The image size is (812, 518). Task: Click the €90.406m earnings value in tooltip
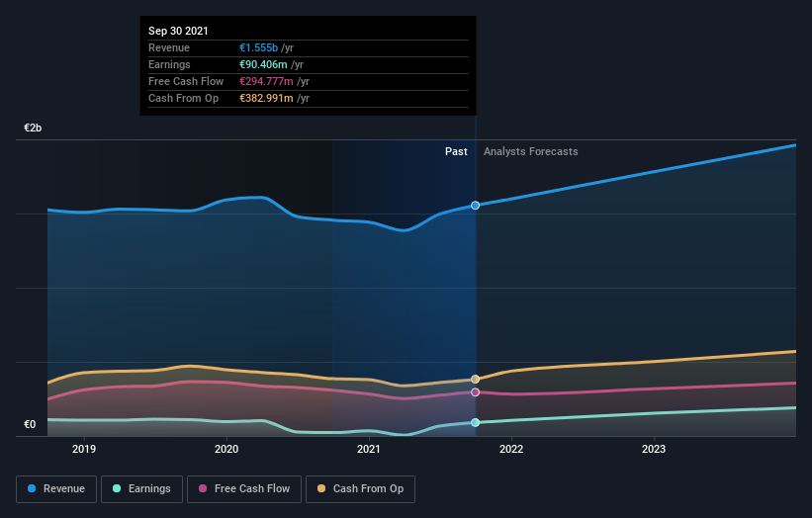(x=263, y=64)
